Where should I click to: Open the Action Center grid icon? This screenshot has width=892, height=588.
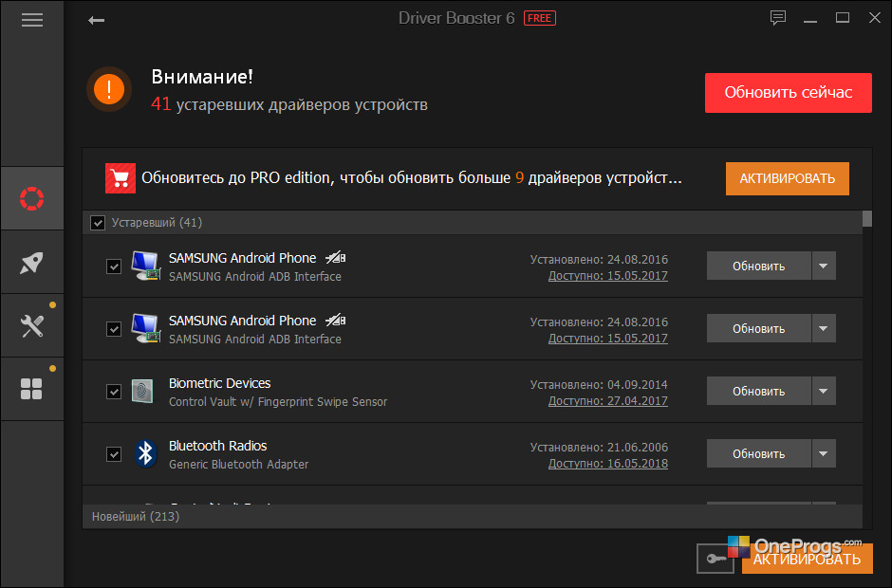pos(31,389)
